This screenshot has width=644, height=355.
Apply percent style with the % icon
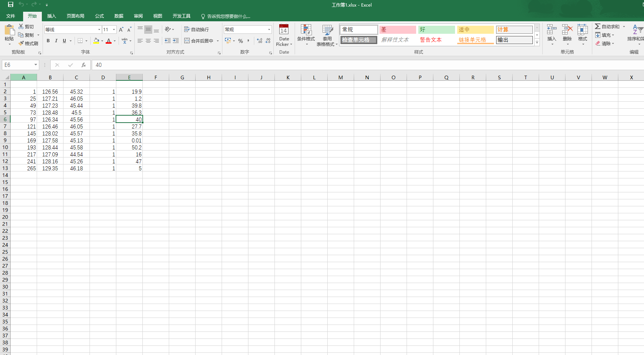point(240,41)
